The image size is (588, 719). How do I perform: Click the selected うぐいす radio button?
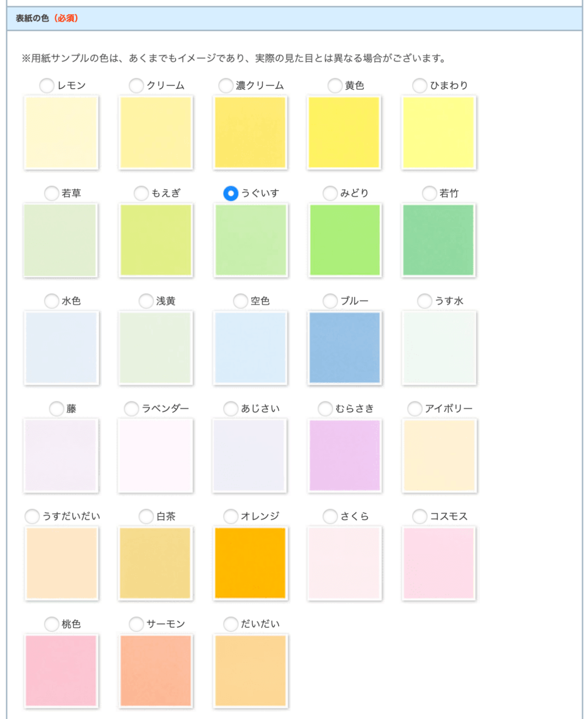click(x=231, y=193)
